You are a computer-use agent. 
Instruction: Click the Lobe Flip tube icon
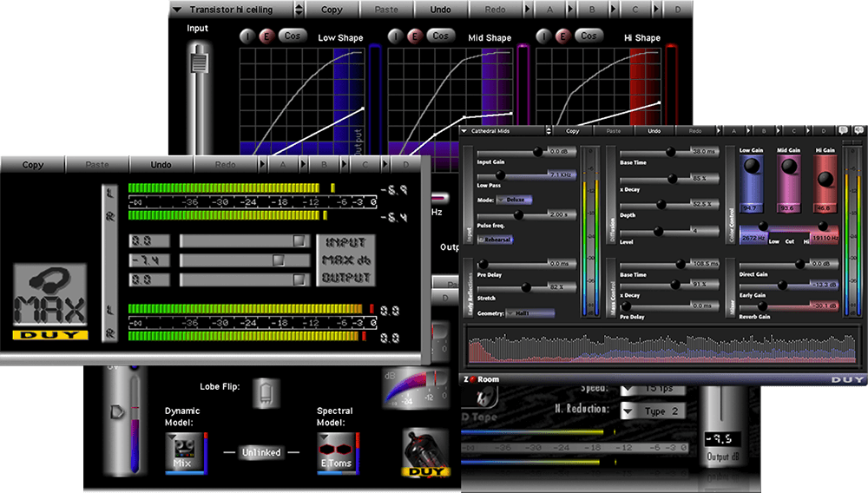266,394
